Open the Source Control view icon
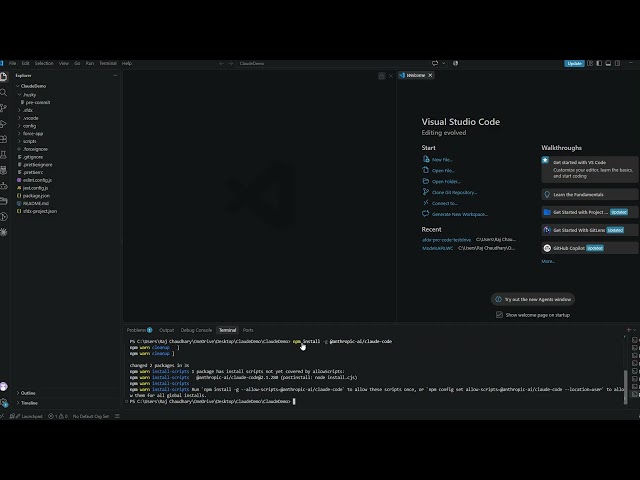Image resolution: width=640 pixels, height=480 pixels. click(x=4, y=108)
